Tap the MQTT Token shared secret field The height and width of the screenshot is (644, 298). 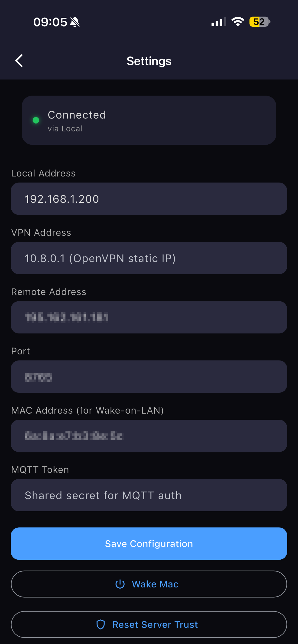[x=149, y=495]
